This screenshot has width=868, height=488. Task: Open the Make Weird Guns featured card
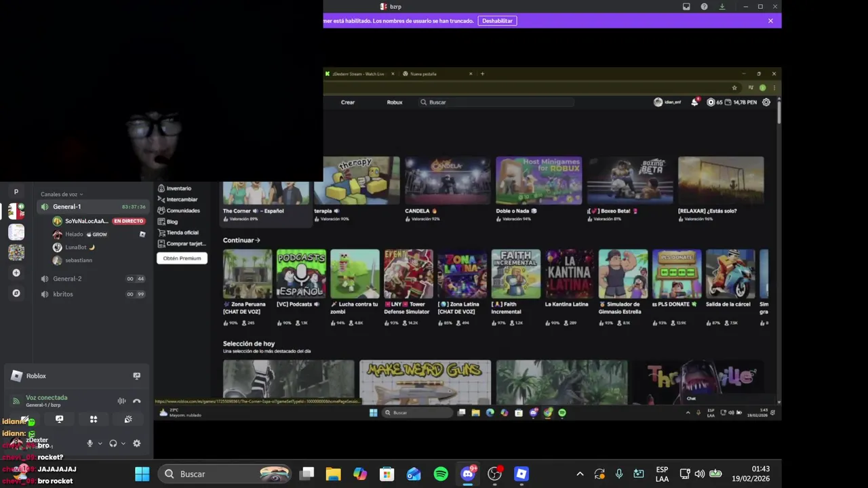[425, 382]
